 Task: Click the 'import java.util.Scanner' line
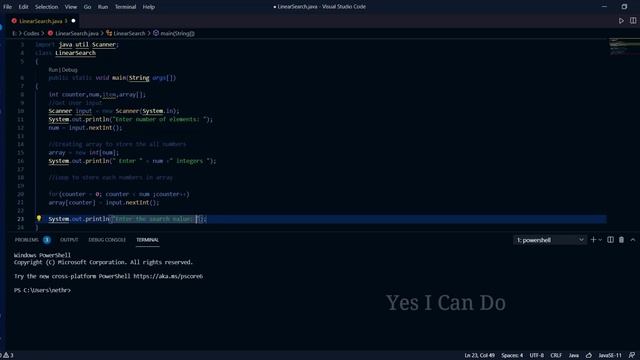[x=77, y=44]
